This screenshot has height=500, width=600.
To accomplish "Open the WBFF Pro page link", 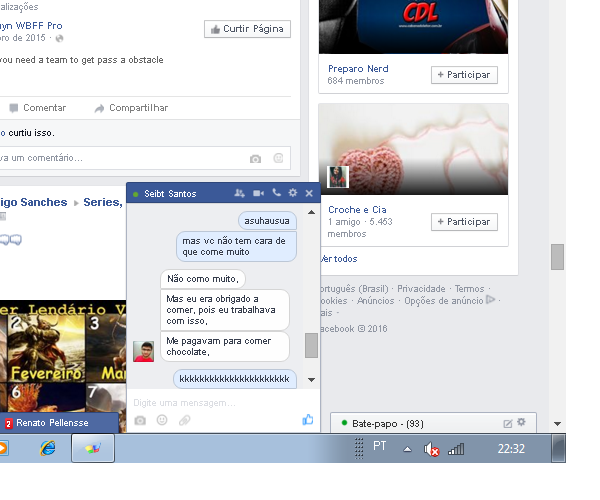I will (31, 26).
